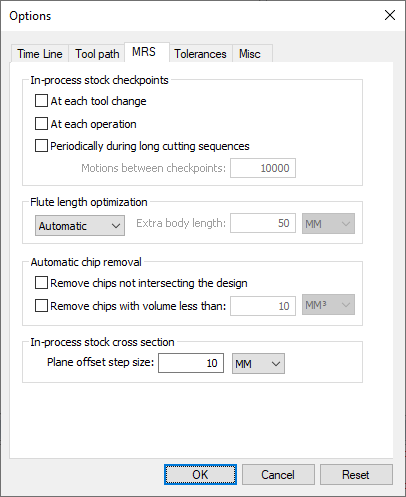406x497 pixels.
Task: Select the Tolerances tab
Action: tap(200, 54)
